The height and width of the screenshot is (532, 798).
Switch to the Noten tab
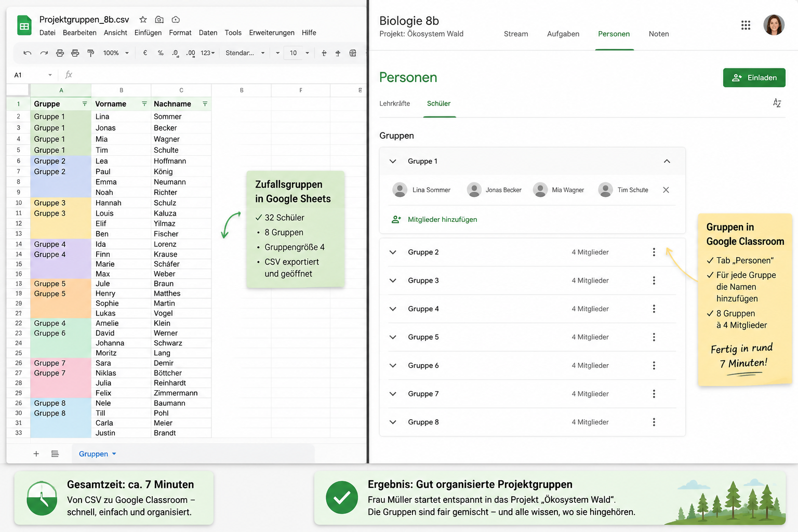pos(659,34)
